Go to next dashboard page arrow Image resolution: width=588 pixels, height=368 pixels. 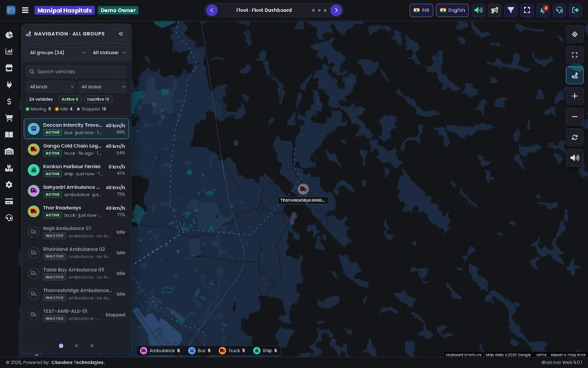click(x=336, y=10)
